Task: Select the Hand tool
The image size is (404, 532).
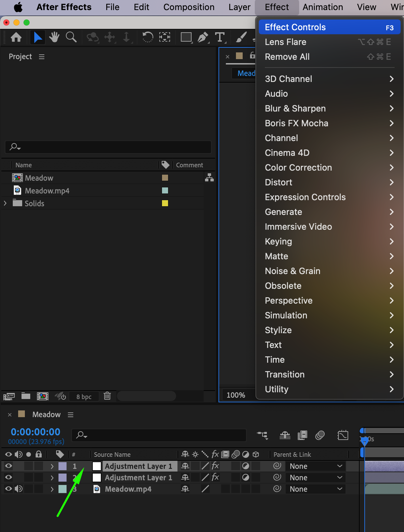Action: pyautogui.click(x=54, y=37)
